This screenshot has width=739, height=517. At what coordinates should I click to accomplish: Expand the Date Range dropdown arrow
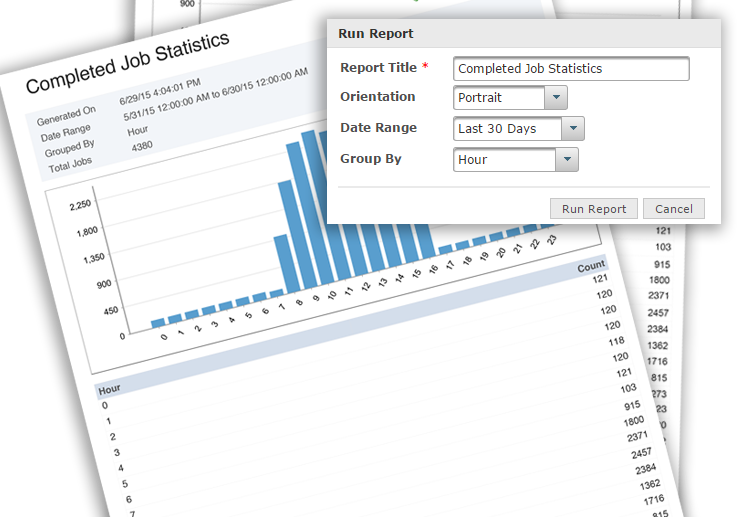[573, 128]
